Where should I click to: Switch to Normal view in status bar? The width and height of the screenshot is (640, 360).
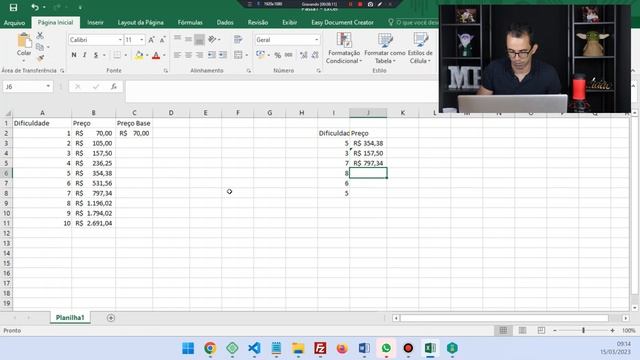(x=503, y=330)
